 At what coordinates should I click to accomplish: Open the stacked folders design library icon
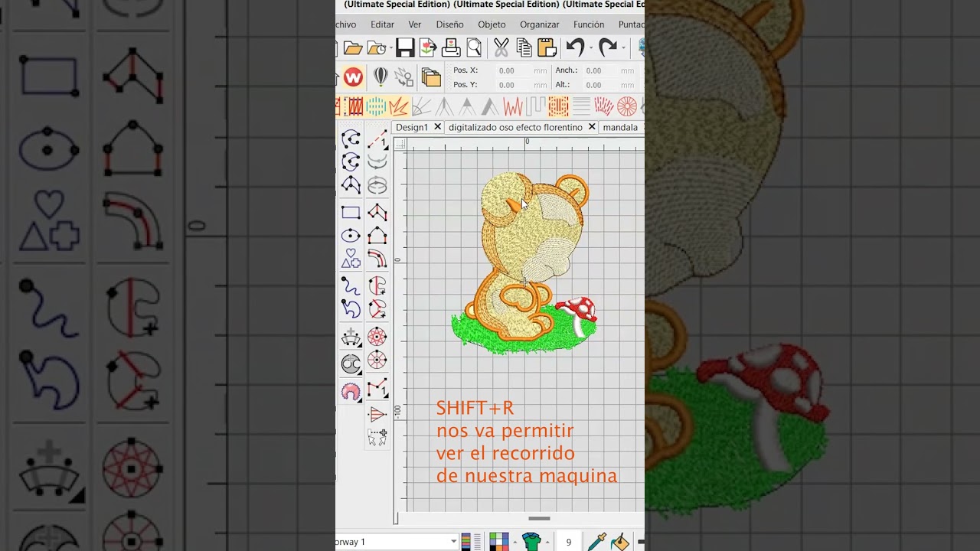[x=431, y=77]
